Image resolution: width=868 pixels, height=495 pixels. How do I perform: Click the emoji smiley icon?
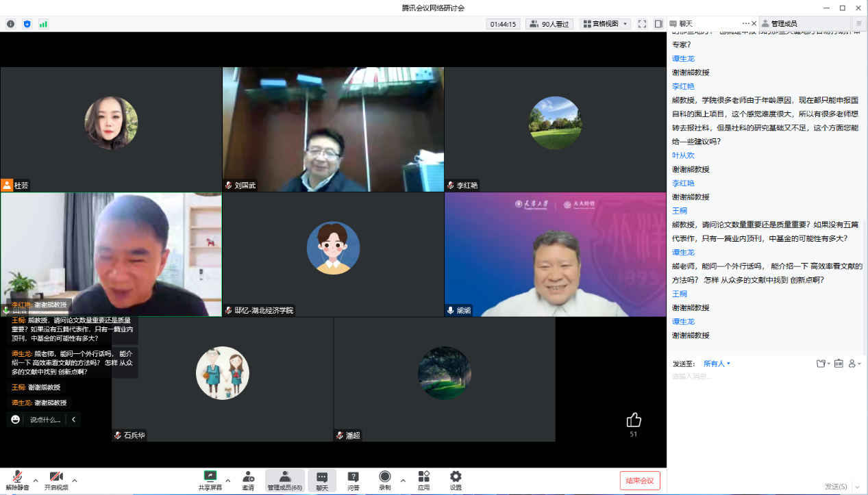pos(16,419)
